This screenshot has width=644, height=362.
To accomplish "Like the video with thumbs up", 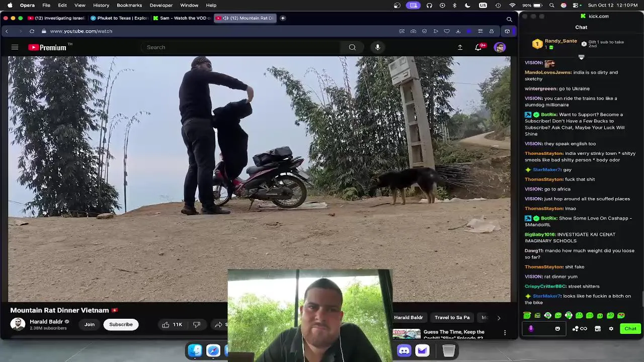I will click(172, 325).
